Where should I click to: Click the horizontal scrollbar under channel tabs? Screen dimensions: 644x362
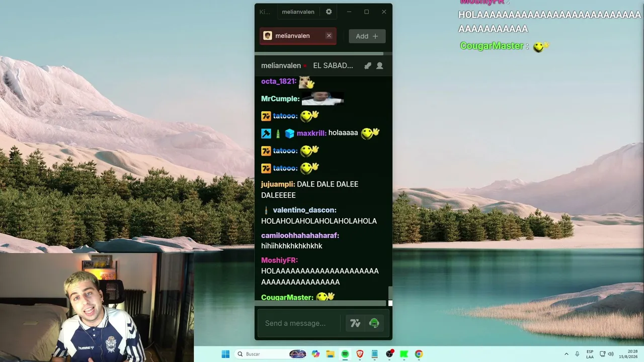(x=319, y=53)
